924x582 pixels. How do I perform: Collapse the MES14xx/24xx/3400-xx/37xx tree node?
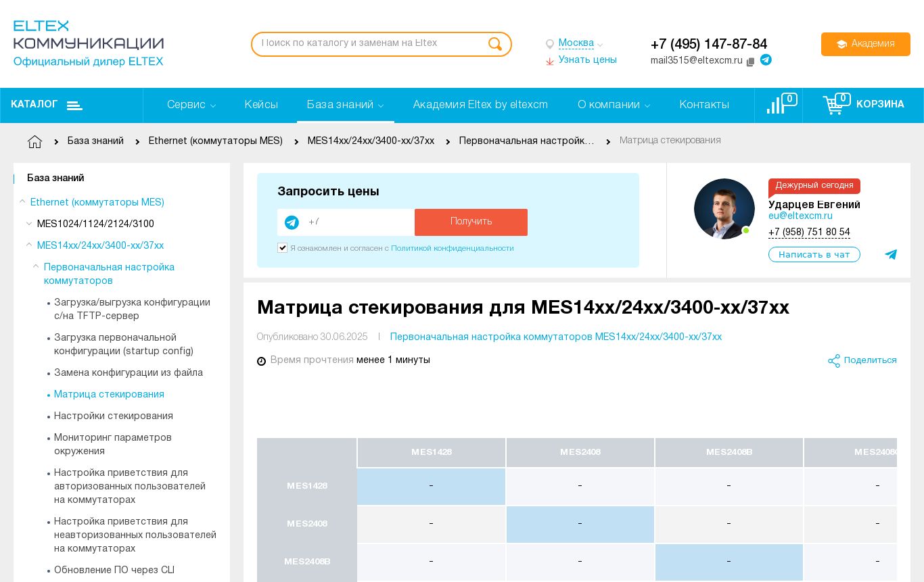[29, 245]
